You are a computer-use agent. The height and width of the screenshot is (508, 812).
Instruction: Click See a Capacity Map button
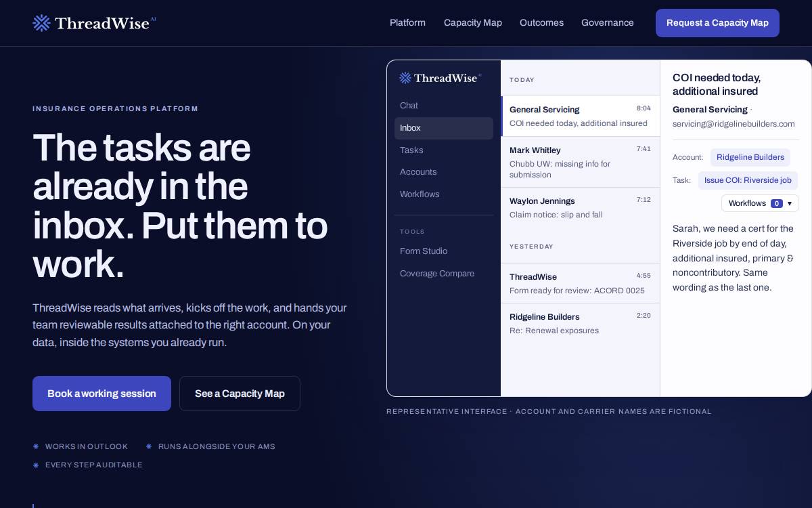click(x=240, y=394)
